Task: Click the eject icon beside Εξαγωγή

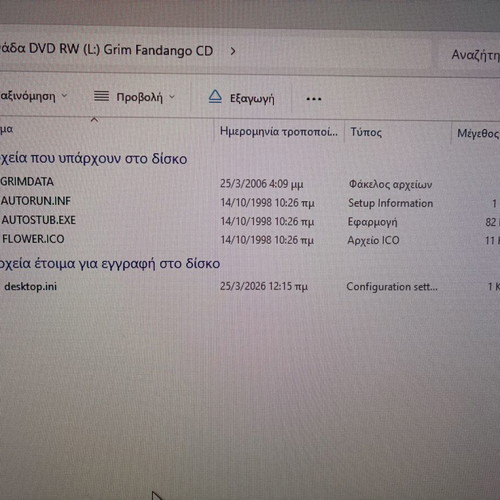Action: [x=215, y=97]
